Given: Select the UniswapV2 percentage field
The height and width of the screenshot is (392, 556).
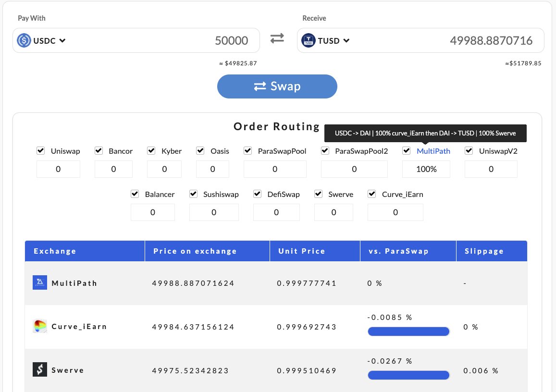Looking at the screenshot, I should coord(491,169).
